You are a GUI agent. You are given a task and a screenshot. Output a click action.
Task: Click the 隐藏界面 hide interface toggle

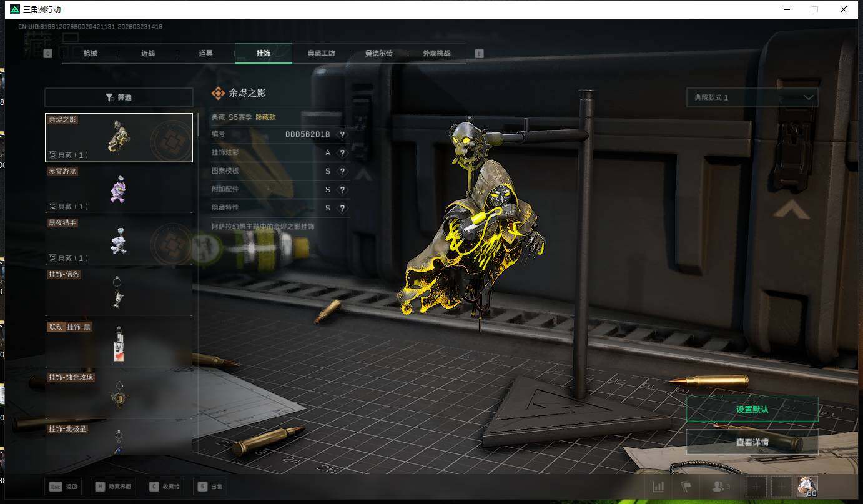[113, 487]
